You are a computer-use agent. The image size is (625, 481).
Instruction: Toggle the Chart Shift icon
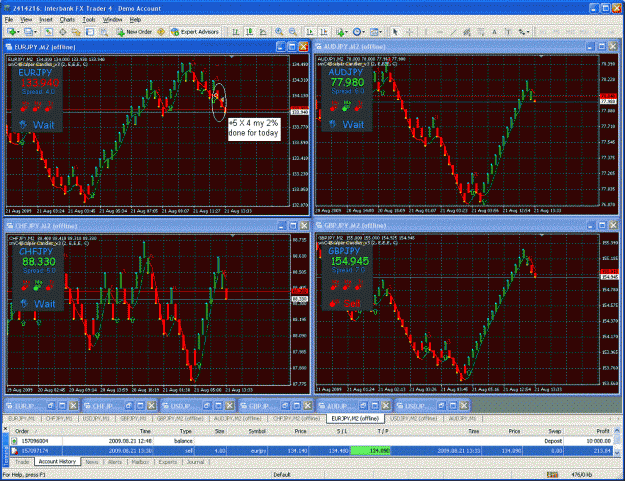click(324, 32)
